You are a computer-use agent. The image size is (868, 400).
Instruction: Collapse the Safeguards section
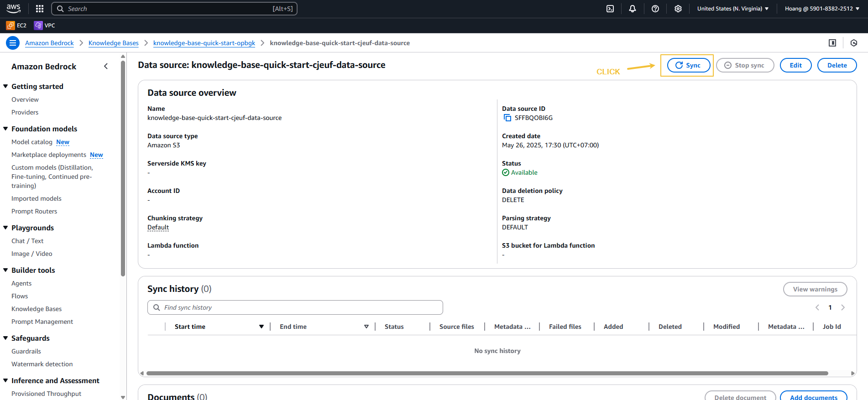[6, 338]
